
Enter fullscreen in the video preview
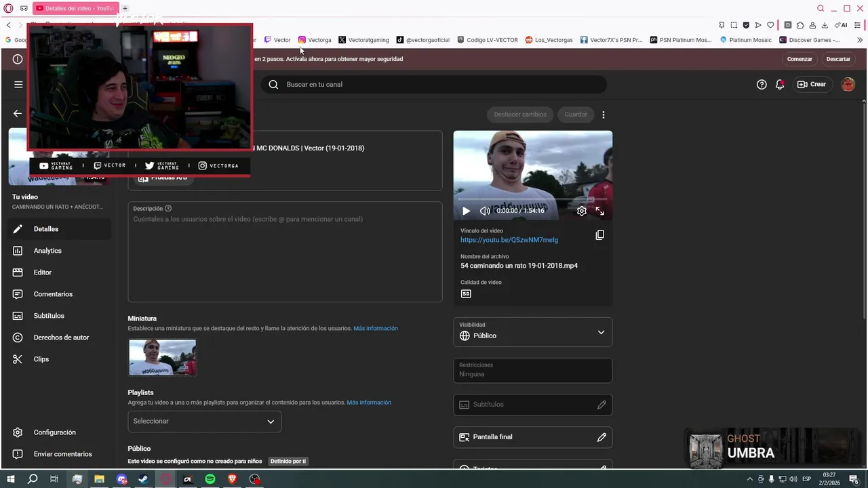(600, 211)
